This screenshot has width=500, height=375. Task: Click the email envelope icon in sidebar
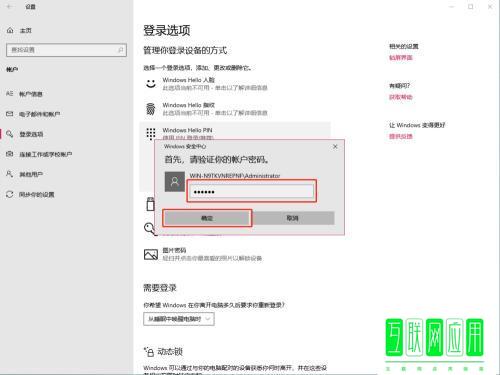point(10,114)
